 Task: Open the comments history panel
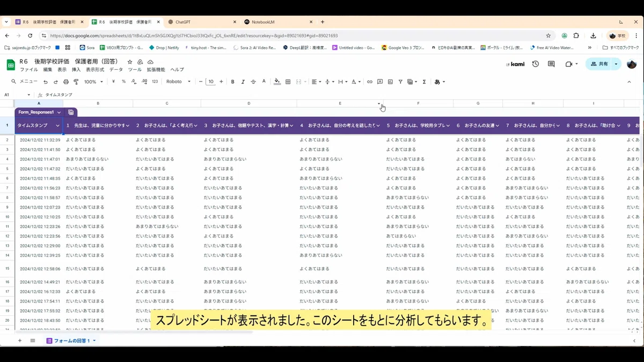(x=551, y=64)
